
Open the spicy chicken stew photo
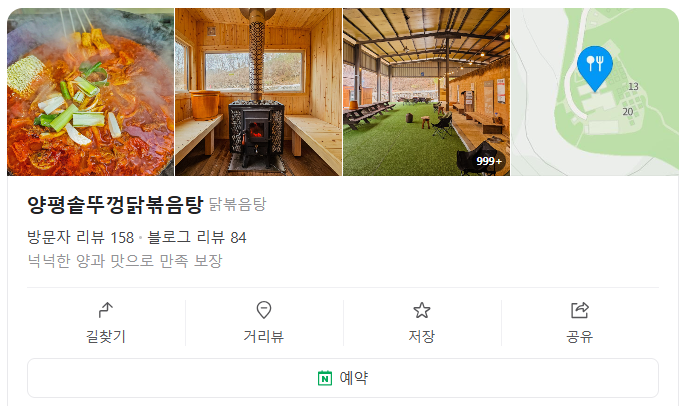90,92
